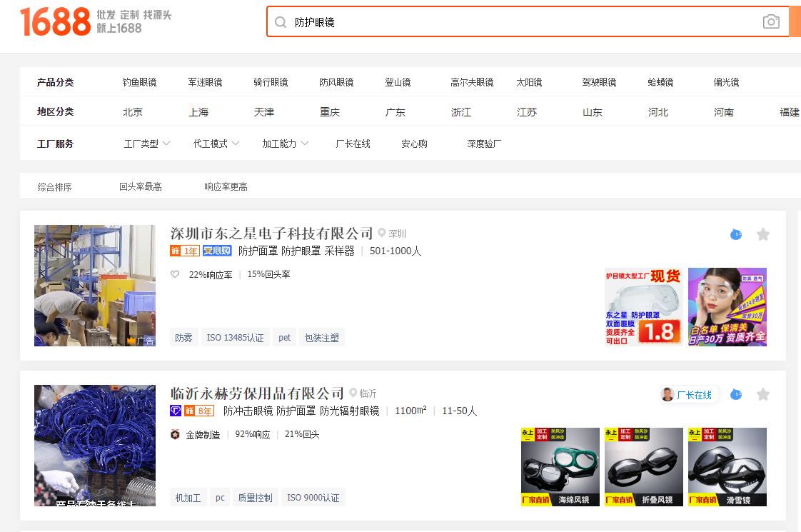Viewport: 801px width, 532px height.
Task: Click 临沂 location pin icon
Action: pyautogui.click(x=353, y=393)
